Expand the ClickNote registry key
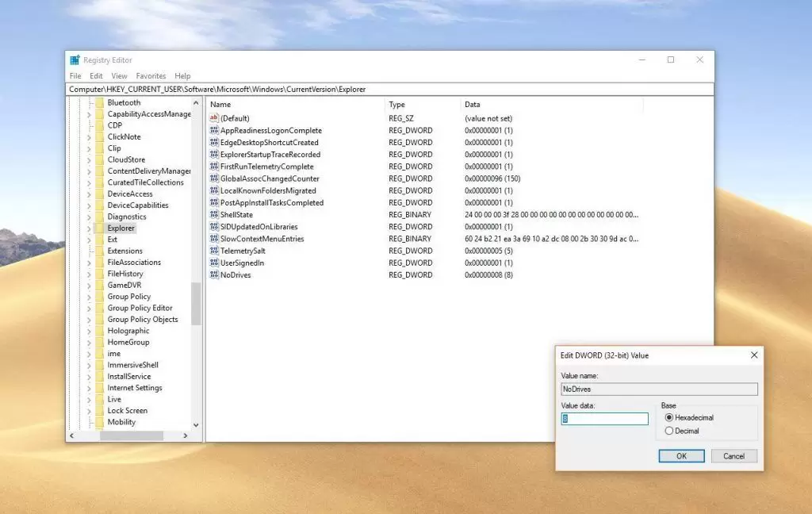This screenshot has height=514, width=812. (89, 137)
